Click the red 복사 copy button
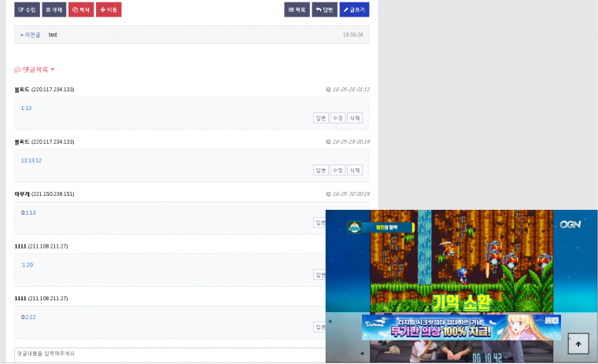Viewport: 598px width, 364px height. tap(81, 10)
